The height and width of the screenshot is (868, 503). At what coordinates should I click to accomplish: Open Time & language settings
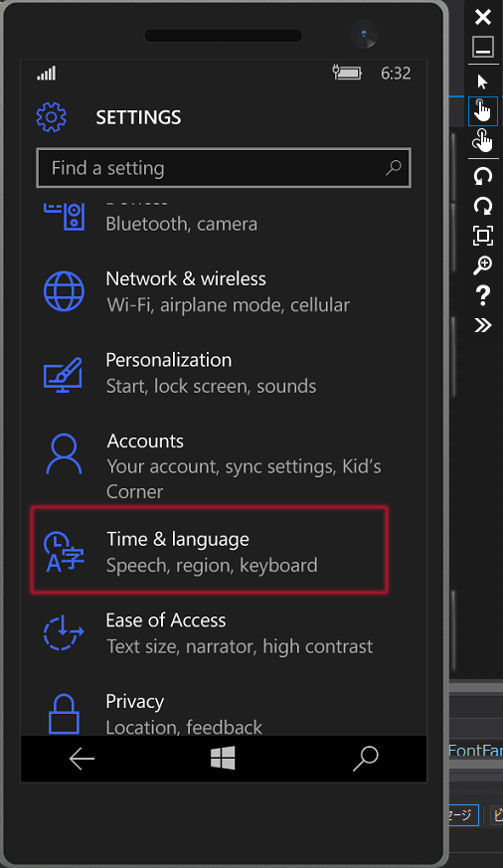[x=209, y=551]
